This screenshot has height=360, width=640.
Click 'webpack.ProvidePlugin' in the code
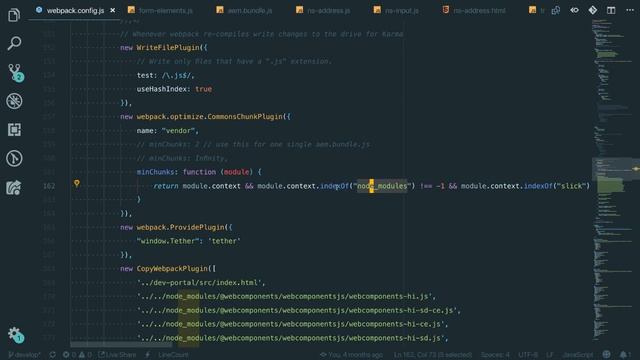tap(180, 227)
